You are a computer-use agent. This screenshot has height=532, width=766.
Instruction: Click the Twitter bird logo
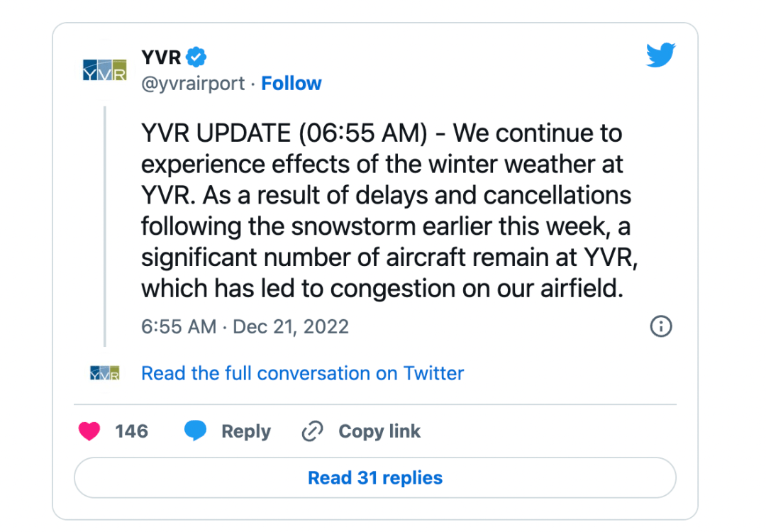pos(660,55)
